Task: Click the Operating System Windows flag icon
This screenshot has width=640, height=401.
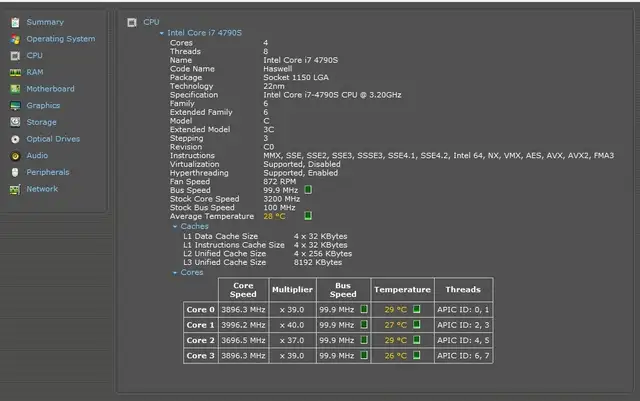Action: pos(15,39)
